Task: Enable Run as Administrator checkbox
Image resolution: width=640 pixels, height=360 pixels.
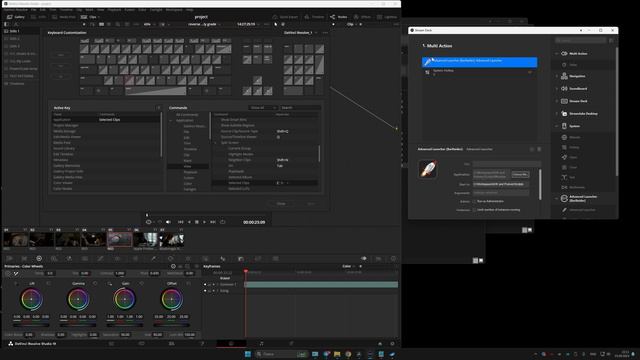Action: tap(474, 201)
